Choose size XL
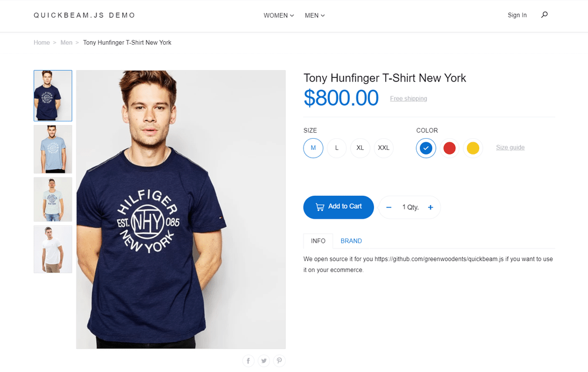Image resolution: width=588 pixels, height=372 pixels. coord(360,148)
